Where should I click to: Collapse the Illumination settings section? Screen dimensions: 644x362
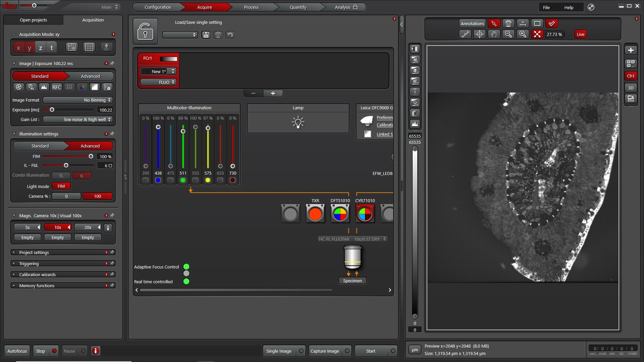(14, 134)
